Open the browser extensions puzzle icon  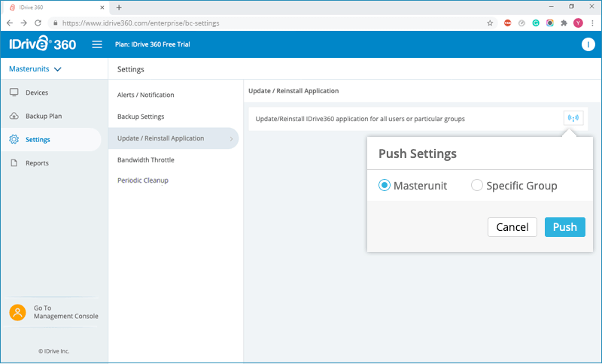[564, 23]
